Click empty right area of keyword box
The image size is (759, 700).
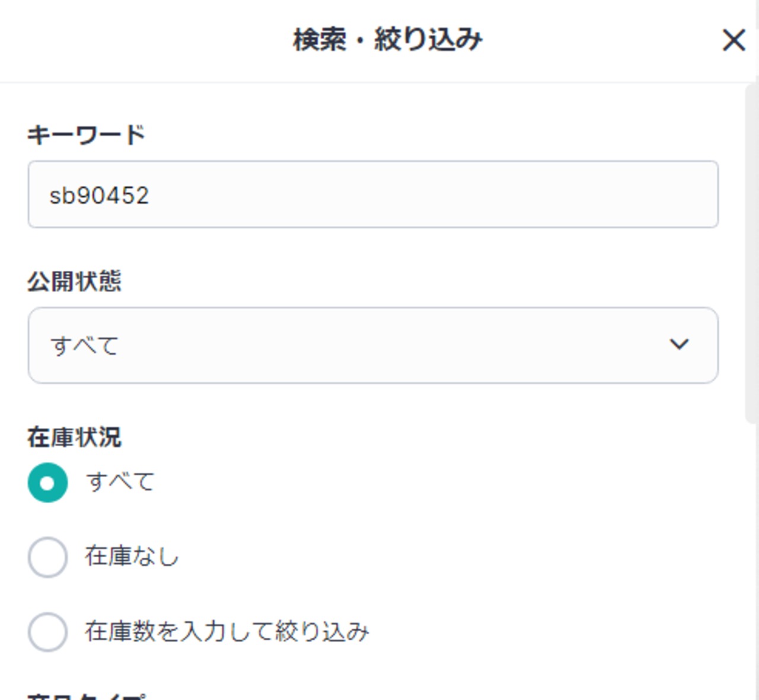534,194
